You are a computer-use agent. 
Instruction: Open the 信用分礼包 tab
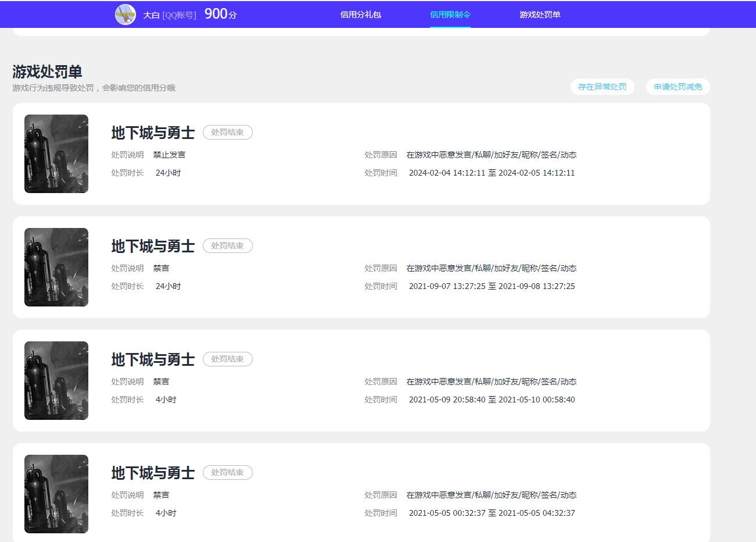point(360,14)
